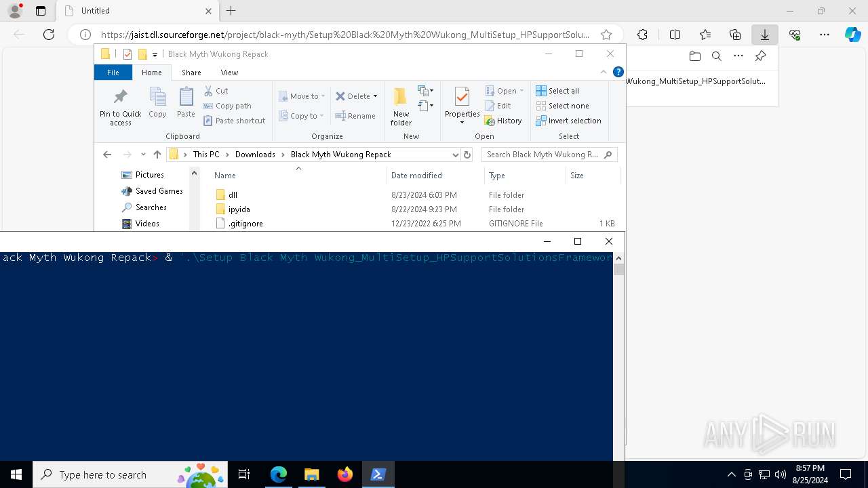Click the Edge address bar URL

[x=345, y=35]
